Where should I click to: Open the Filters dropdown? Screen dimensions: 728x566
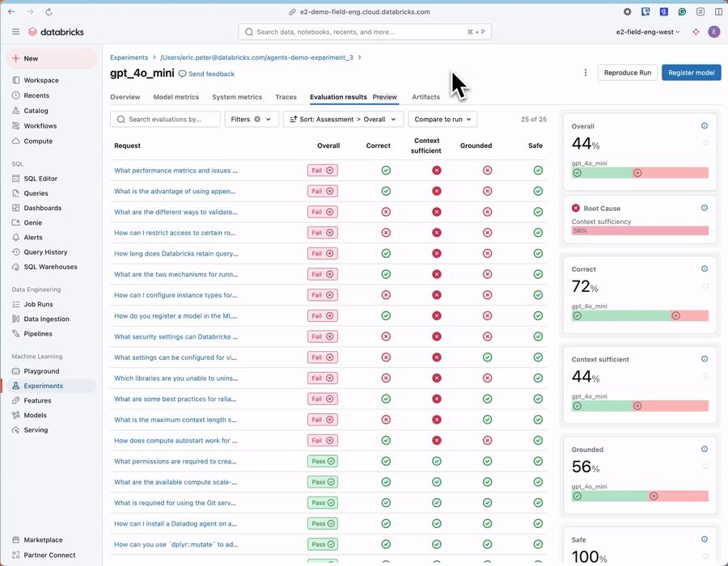[x=252, y=119]
